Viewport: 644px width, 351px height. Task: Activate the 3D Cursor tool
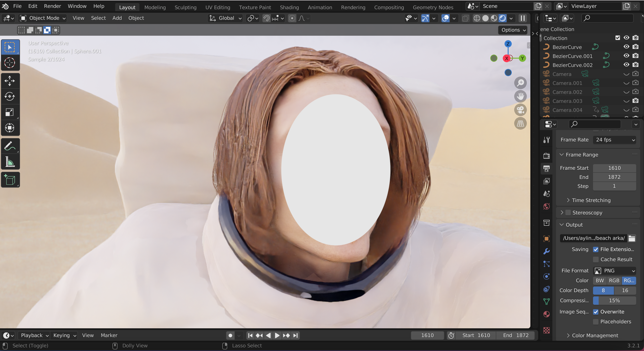point(10,62)
